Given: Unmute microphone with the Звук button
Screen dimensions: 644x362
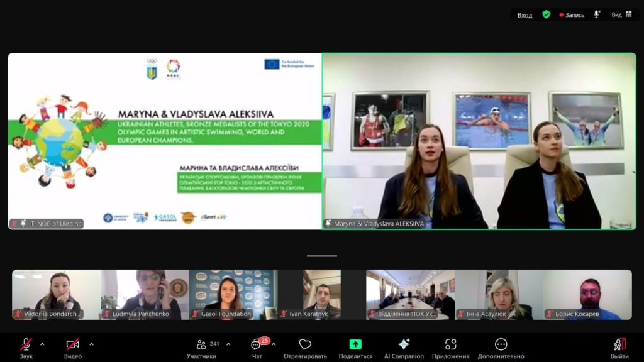Looking at the screenshot, I should [x=26, y=348].
